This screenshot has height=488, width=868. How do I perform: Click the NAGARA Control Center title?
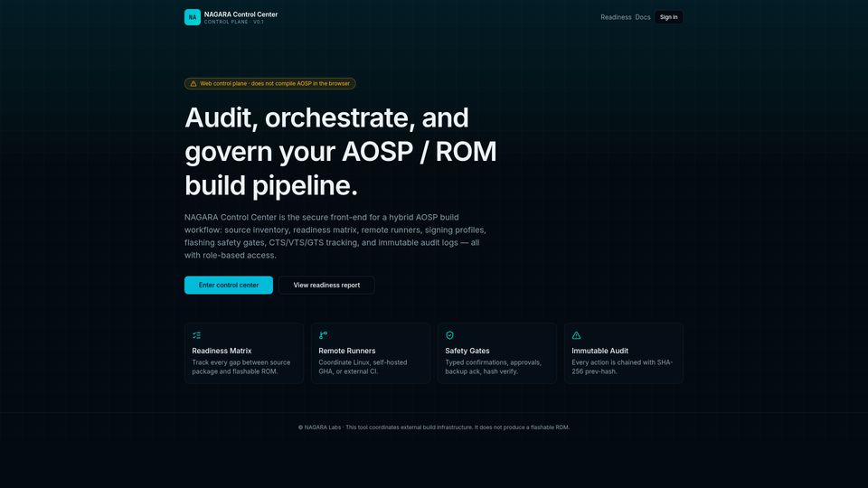(241, 14)
